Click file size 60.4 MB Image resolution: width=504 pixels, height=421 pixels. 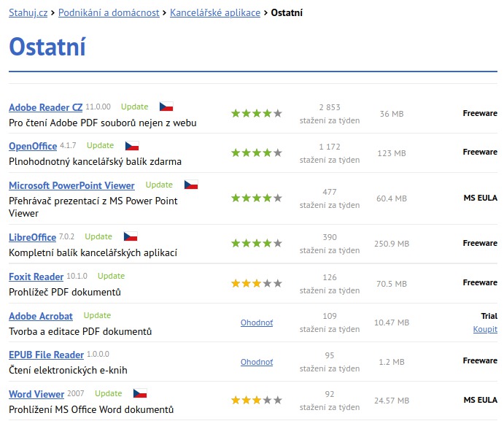tap(392, 198)
